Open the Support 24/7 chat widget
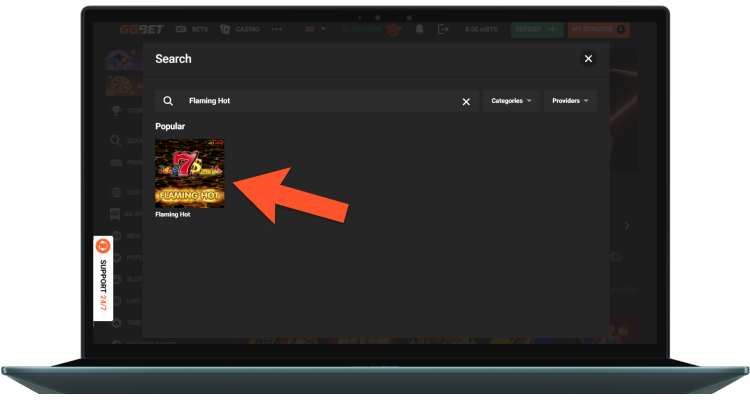This screenshot has width=750, height=400. click(102, 278)
